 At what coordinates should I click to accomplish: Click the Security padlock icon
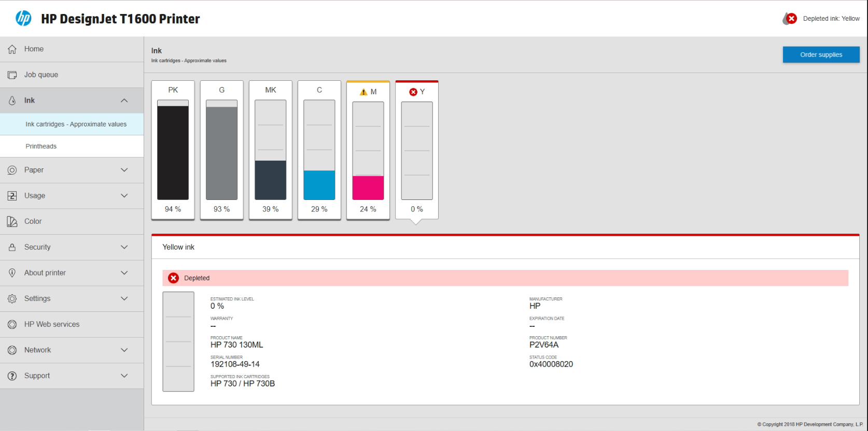(x=12, y=247)
